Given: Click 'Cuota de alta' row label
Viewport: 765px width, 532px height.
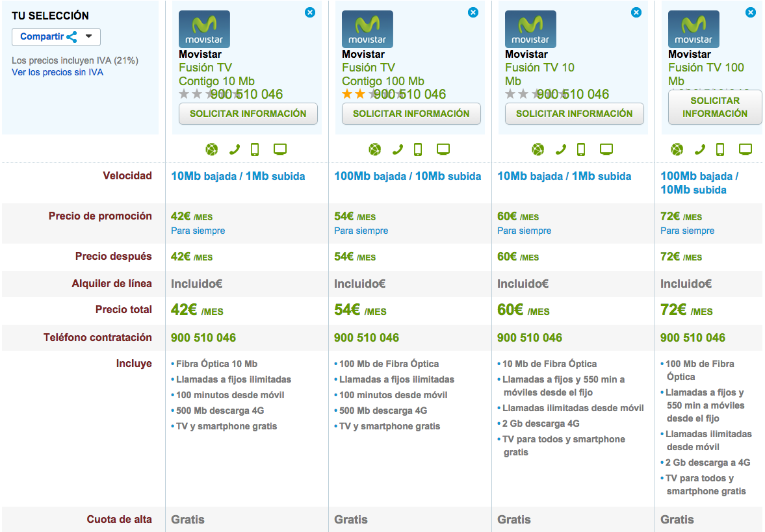Looking at the screenshot, I should 119,520.
